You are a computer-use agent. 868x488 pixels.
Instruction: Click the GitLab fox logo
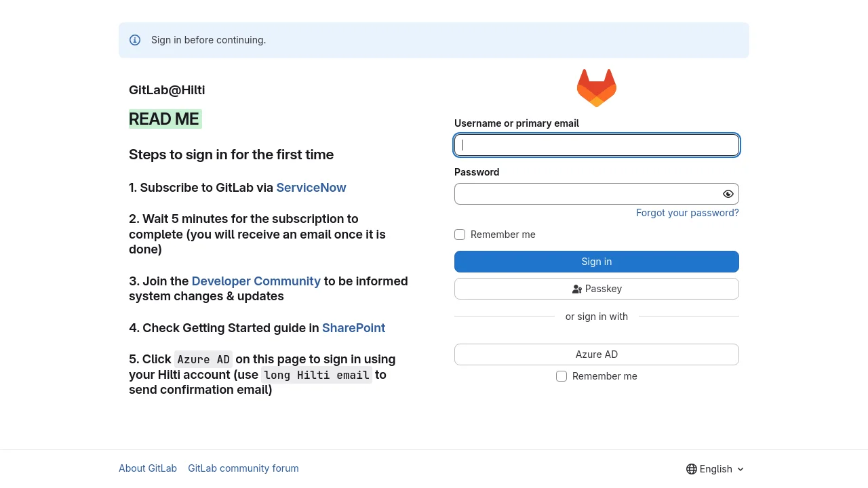[x=597, y=88]
